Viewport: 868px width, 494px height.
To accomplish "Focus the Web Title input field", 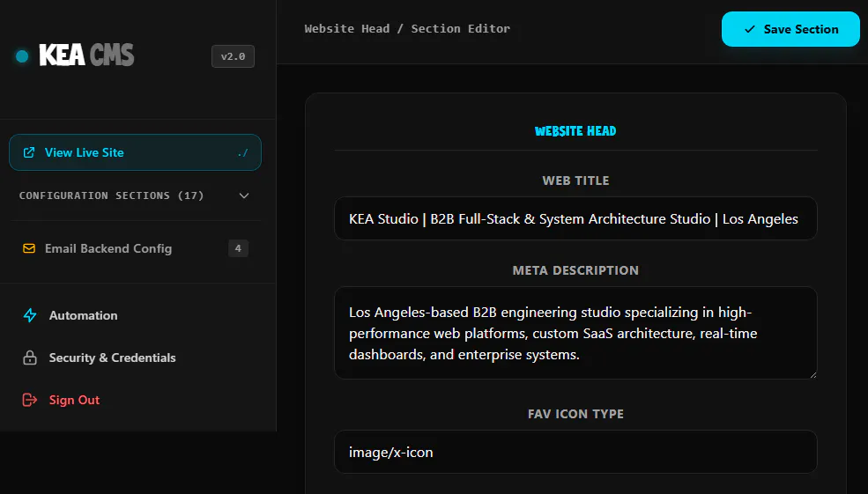I will click(575, 218).
